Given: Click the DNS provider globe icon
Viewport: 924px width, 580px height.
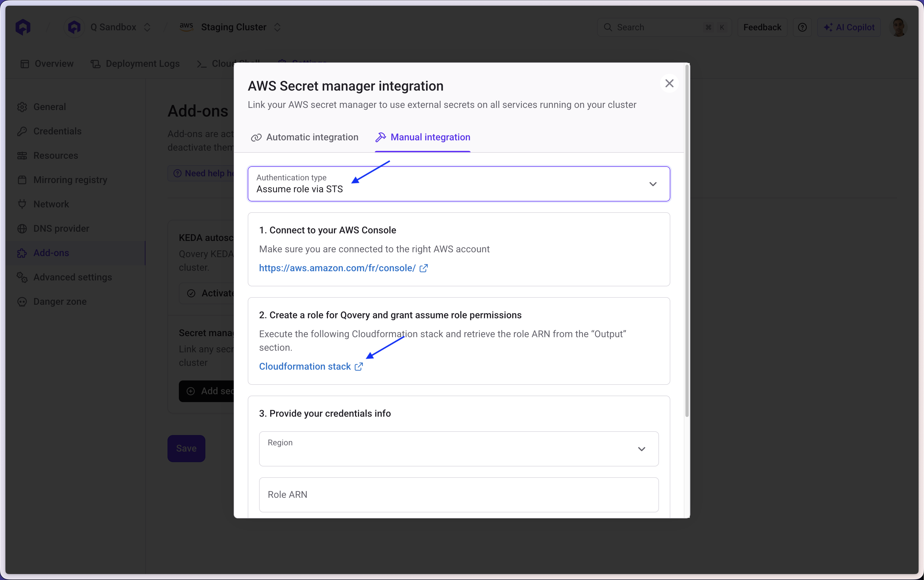Looking at the screenshot, I should point(22,229).
